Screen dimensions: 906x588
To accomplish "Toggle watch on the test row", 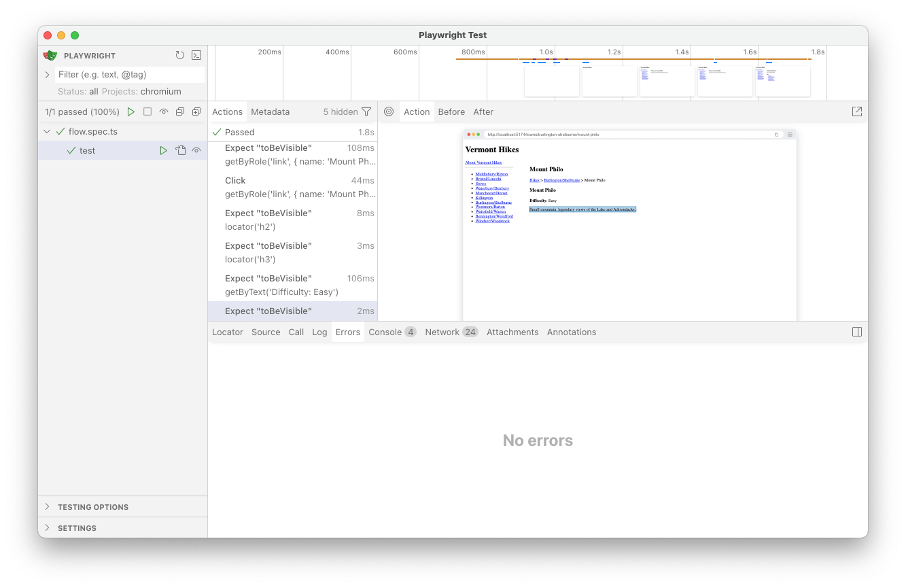I will pos(196,151).
